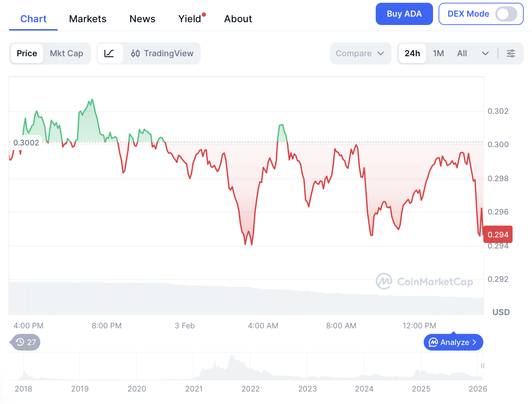Click the history clock icon badge
This screenshot has width=532, height=404.
pos(20,342)
